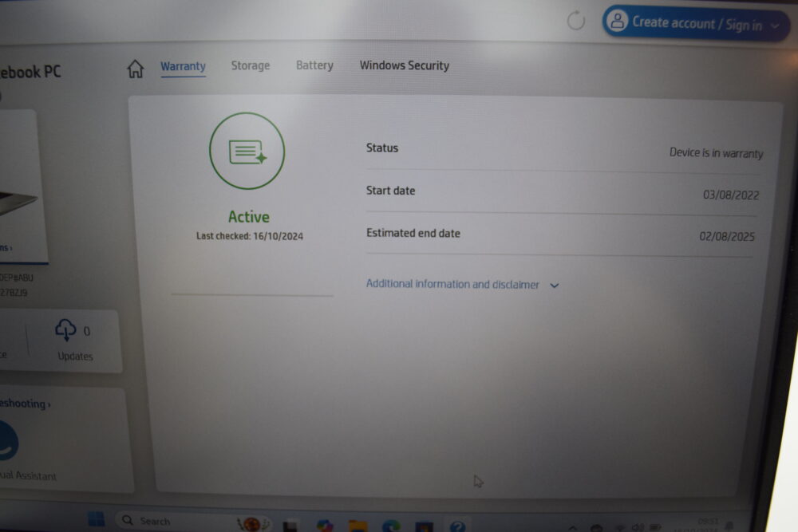Go to the Home icon
This screenshot has width=798, height=532.
[136, 69]
